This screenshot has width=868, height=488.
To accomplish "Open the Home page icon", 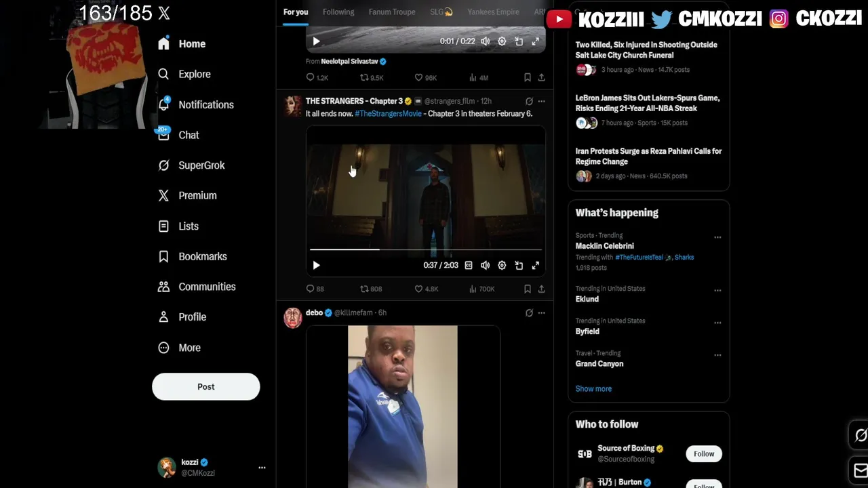I will [163, 43].
